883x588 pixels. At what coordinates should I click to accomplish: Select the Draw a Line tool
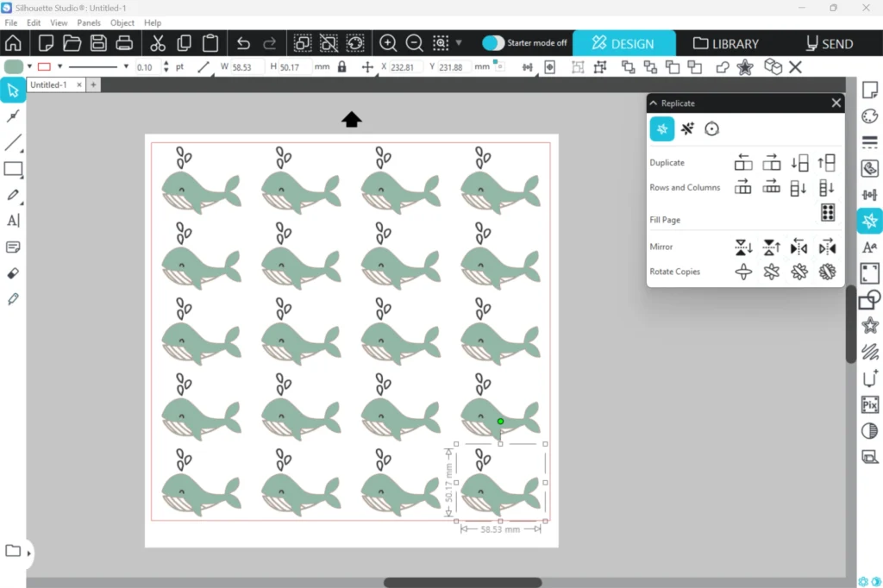13,143
